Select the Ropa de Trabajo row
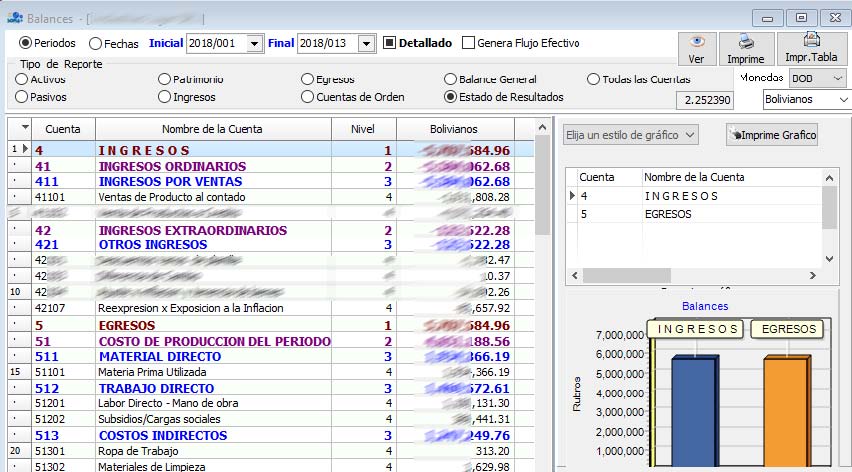The width and height of the screenshot is (852, 472). (x=272, y=451)
